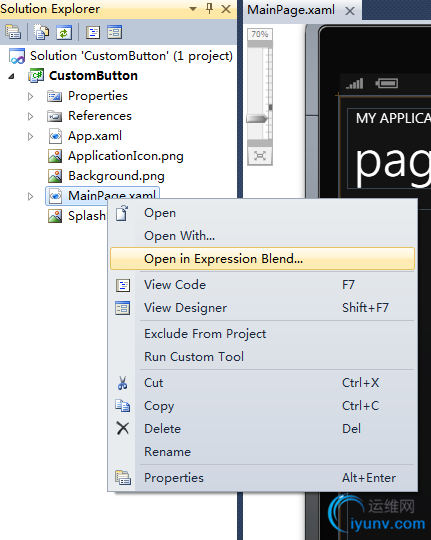Click the fit-to-view icon below zoom slider

(x=260, y=156)
